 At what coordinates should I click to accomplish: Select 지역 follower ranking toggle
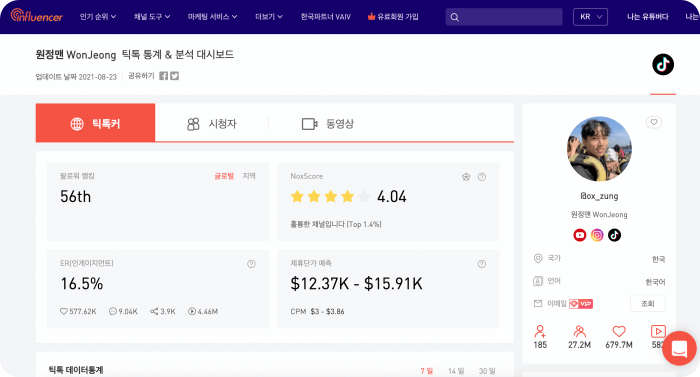[249, 176]
